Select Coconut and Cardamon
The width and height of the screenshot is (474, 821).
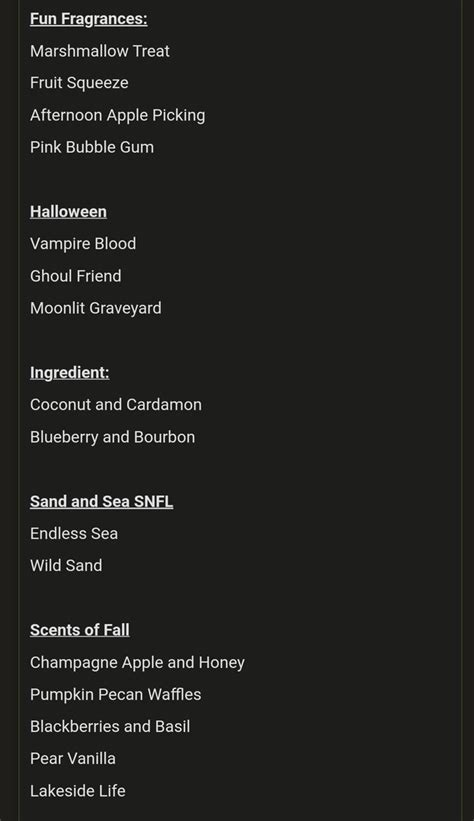(116, 405)
